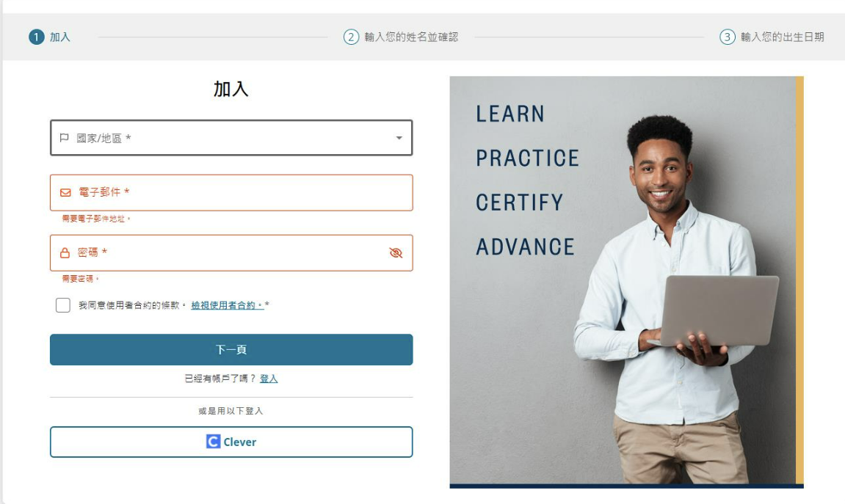Go to 輸入您的姓名並確認 step

411,37
